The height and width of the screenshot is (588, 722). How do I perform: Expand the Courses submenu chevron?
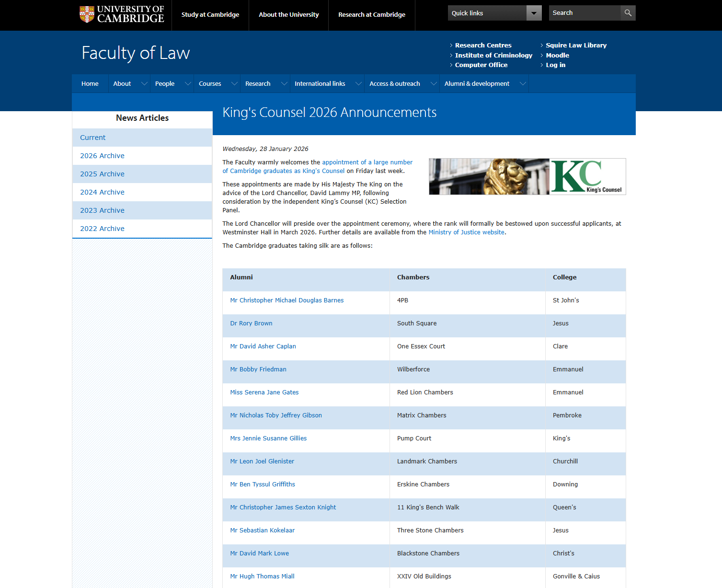coord(234,84)
